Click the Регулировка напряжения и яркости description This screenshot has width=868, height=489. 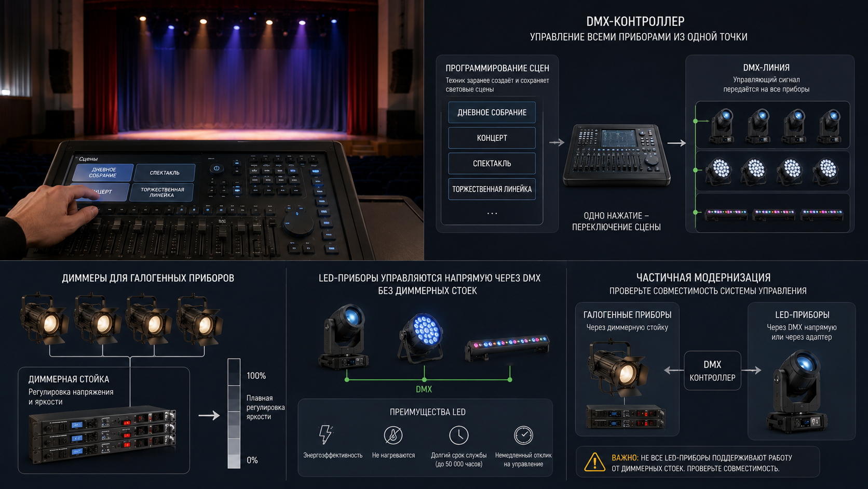pos(71,397)
